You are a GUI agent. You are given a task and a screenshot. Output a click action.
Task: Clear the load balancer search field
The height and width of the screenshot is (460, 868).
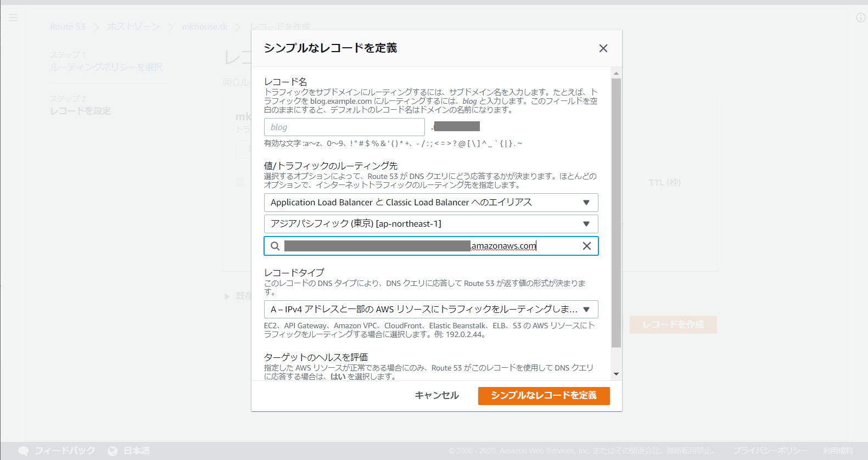point(587,246)
